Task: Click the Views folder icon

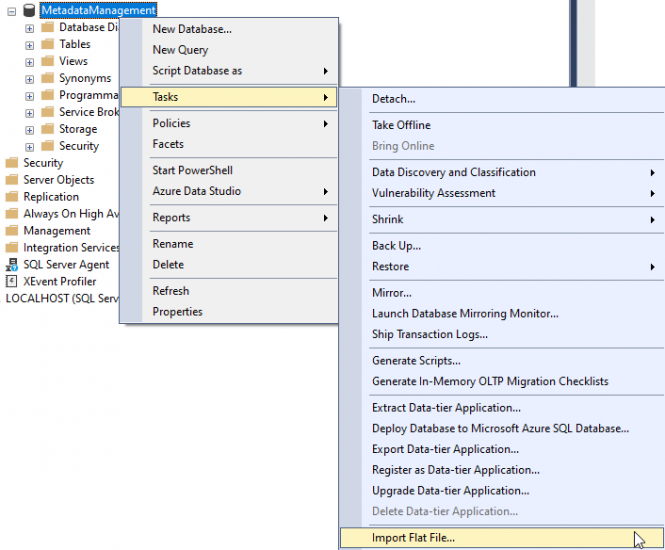Action: coord(47,61)
